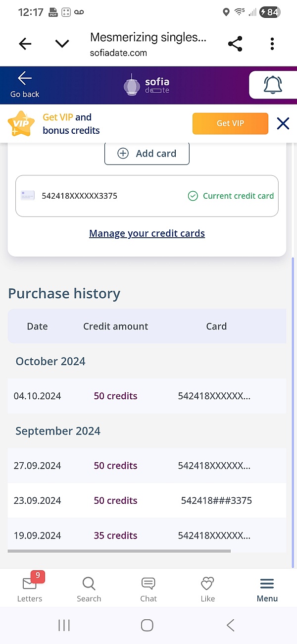297x644 pixels.
Task: Dismiss the VIP banner with X
Action: [x=283, y=123]
